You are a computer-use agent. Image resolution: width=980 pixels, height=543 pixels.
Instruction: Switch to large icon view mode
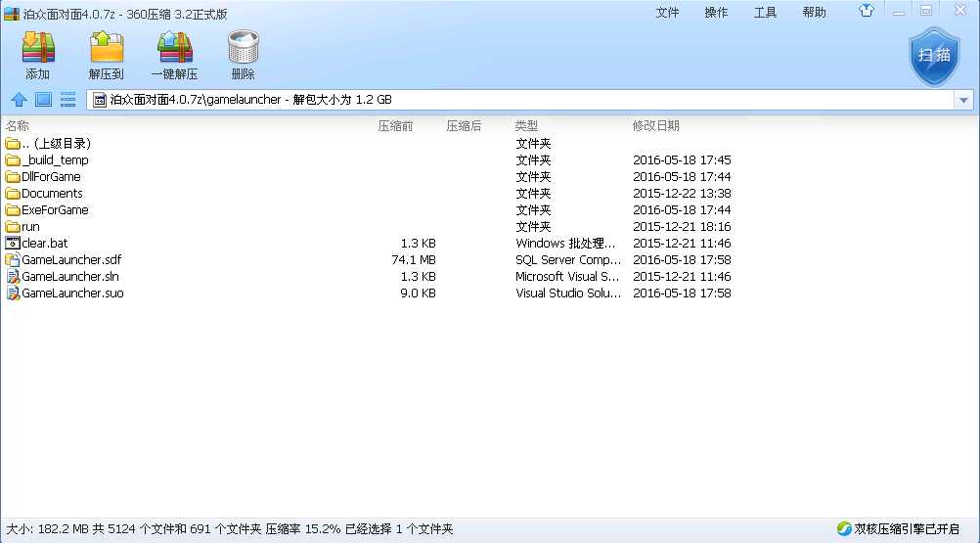(43, 100)
